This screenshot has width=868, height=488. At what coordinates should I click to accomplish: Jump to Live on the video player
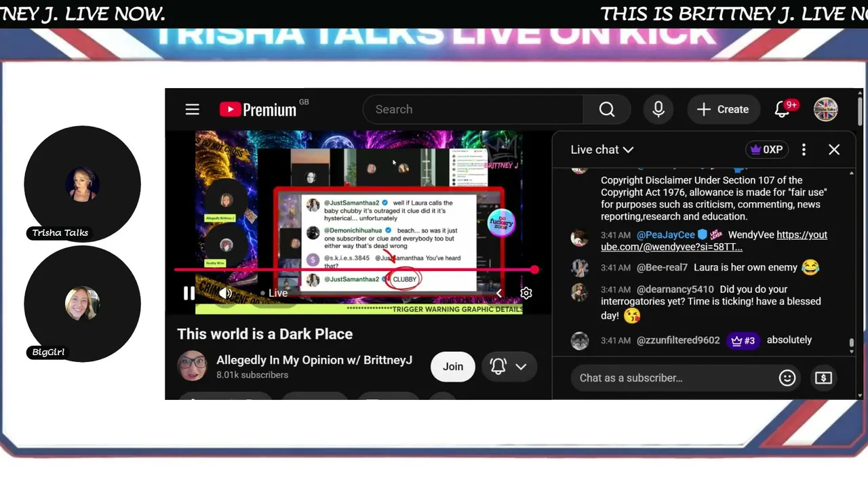point(275,293)
